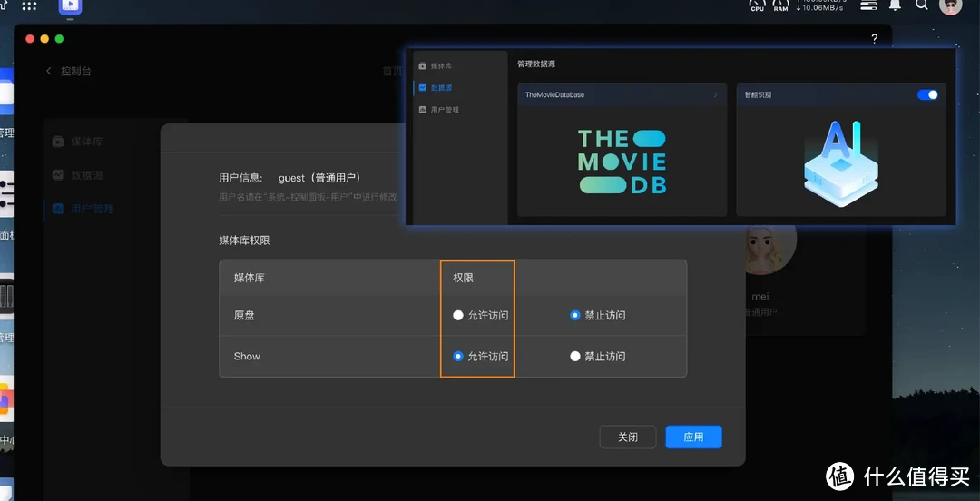Open the notifications bell
980x501 pixels.
point(895,5)
